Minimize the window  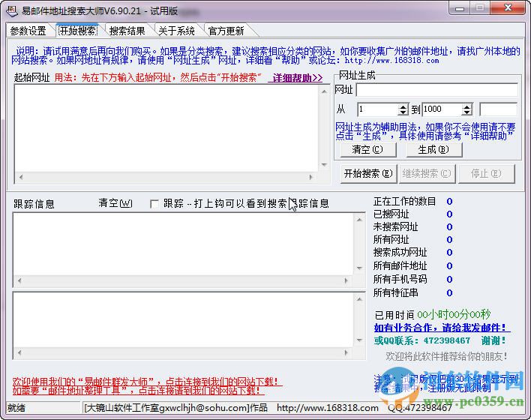tap(460, 8)
